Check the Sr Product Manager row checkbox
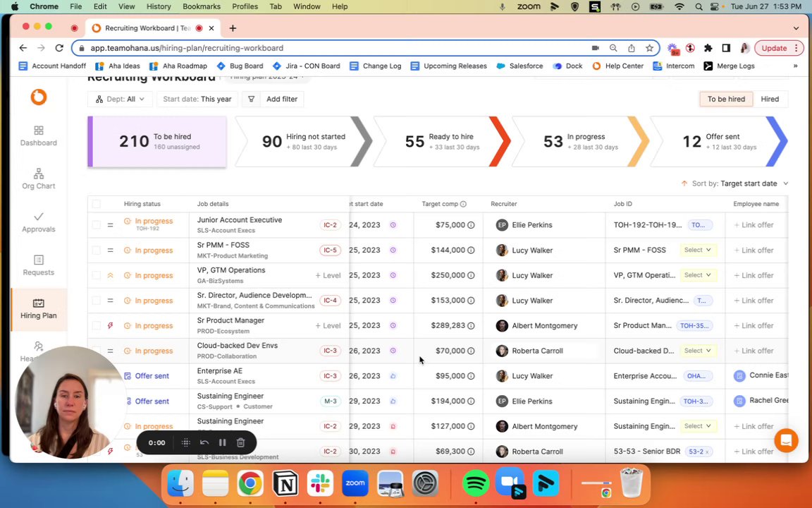 (97, 325)
